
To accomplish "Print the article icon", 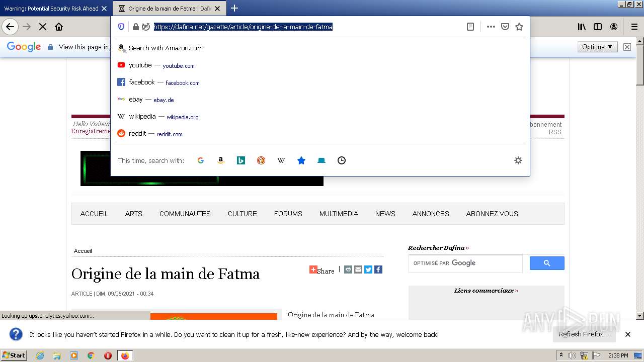I will click(x=348, y=269).
